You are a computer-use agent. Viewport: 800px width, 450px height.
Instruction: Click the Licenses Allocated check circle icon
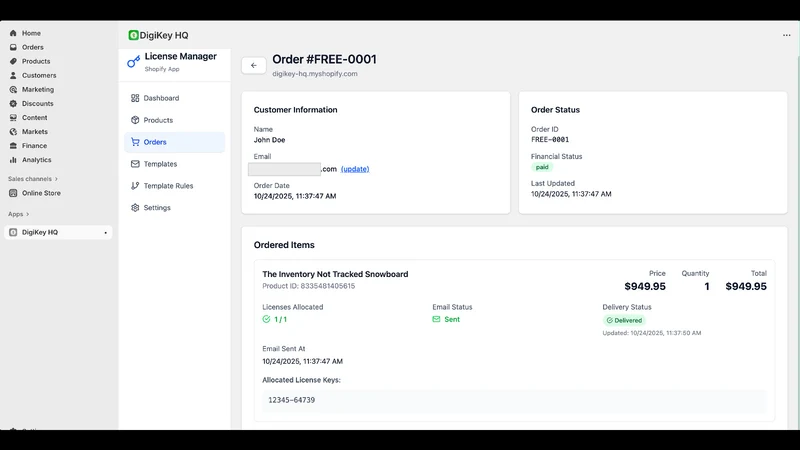266,319
